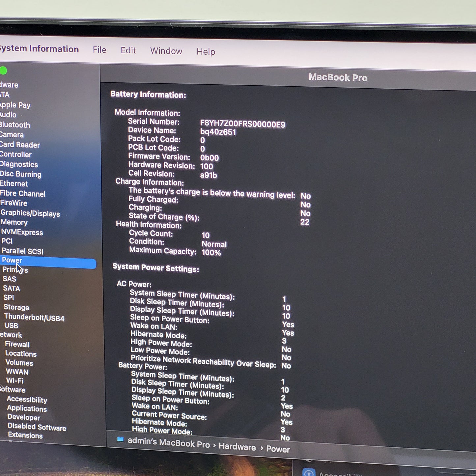Click the State of Charge value 22
The height and width of the screenshot is (476, 476).
pos(305,222)
